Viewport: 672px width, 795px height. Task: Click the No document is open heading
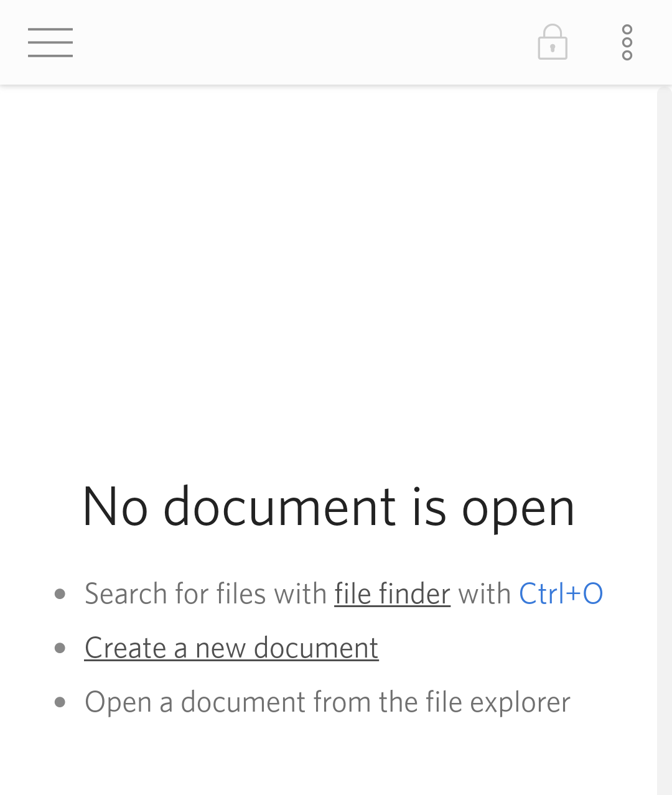(x=329, y=507)
